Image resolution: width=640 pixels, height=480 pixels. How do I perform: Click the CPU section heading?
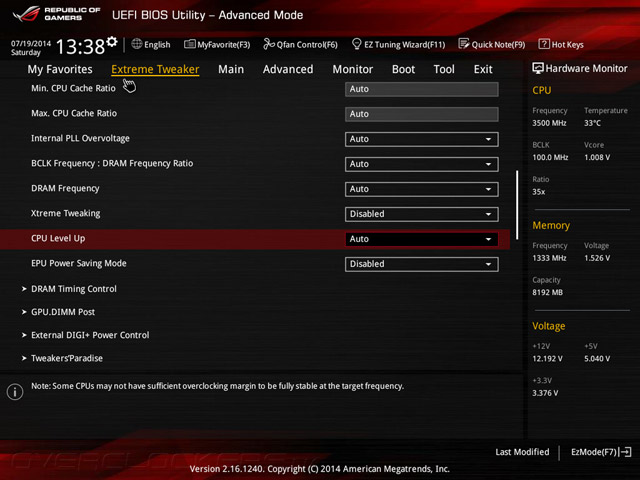[542, 90]
